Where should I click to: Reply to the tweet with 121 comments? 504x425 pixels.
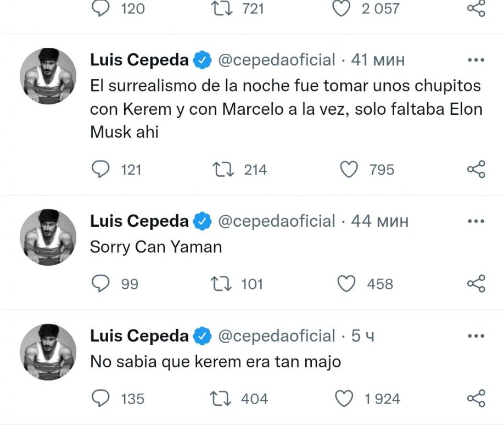point(100,170)
